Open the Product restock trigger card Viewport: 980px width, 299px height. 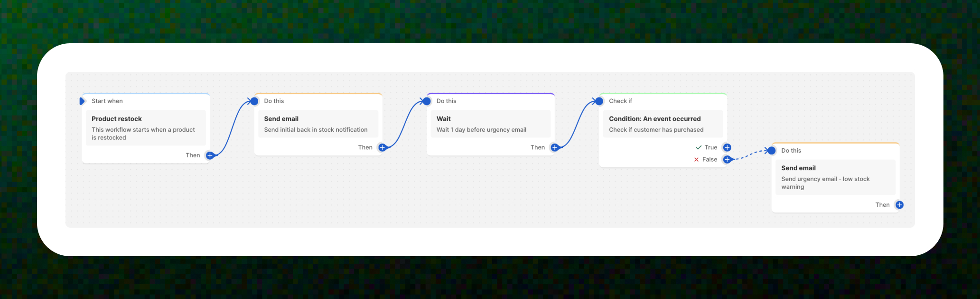tap(146, 128)
